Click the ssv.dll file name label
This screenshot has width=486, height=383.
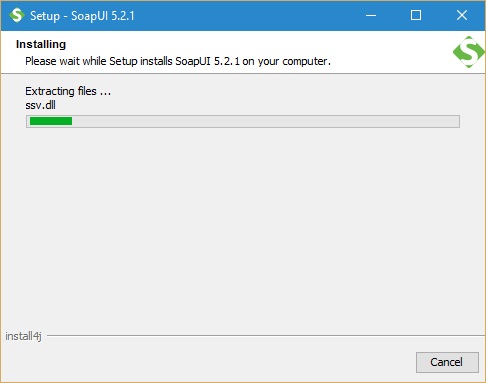[40, 105]
